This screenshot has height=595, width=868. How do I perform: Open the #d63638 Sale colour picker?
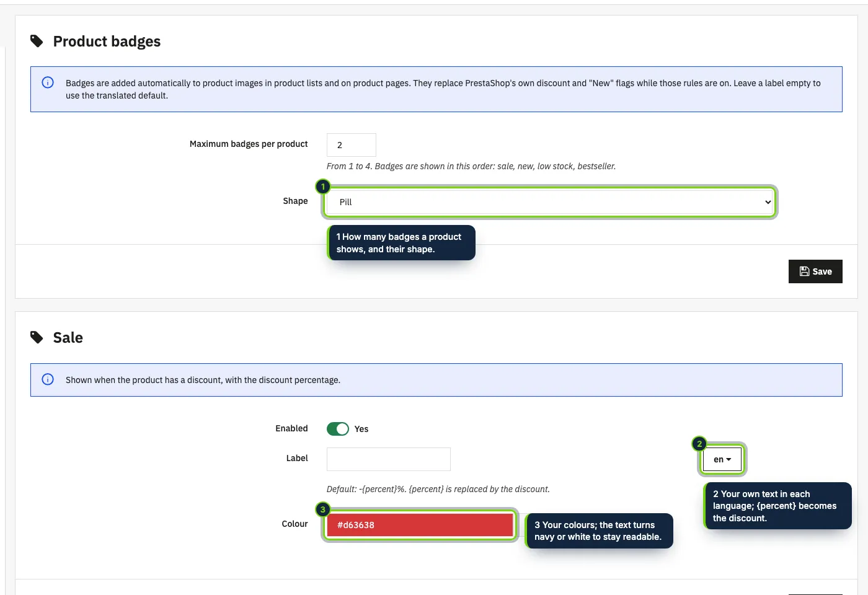pos(420,525)
